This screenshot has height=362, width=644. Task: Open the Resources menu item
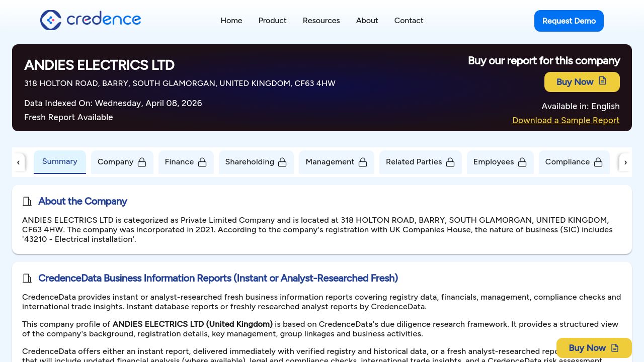(321, 21)
